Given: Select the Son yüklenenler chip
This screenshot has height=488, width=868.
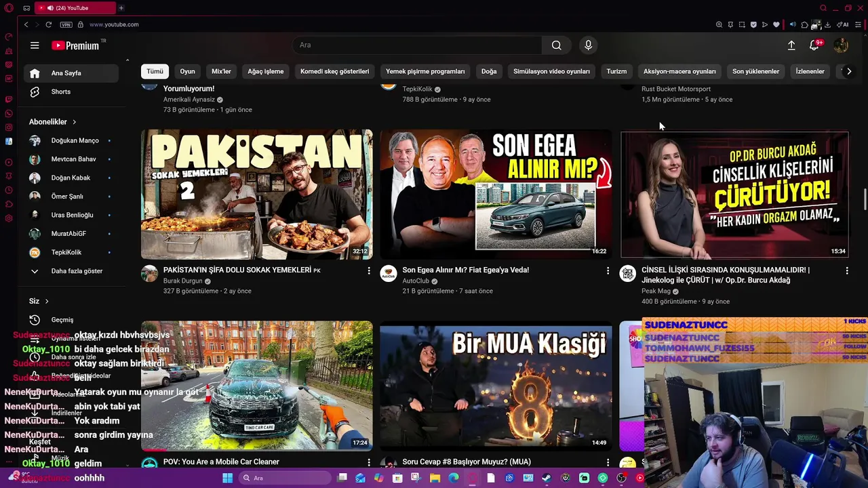Looking at the screenshot, I should tap(755, 71).
